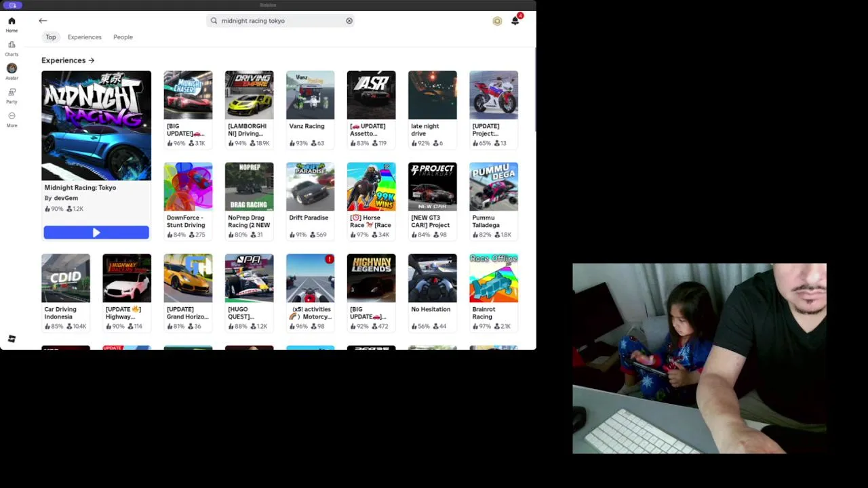Click the DownForce - Stunt Driving title

(x=186, y=222)
